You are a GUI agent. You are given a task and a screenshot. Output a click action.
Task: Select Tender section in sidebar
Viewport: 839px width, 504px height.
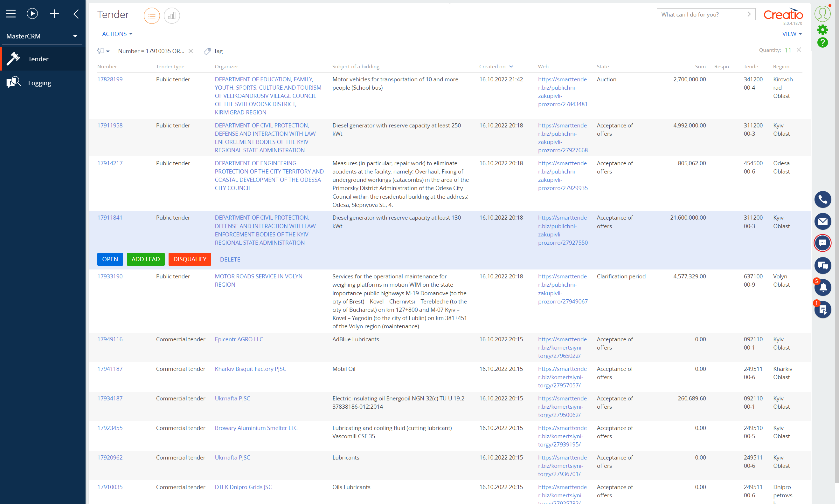[38, 59]
